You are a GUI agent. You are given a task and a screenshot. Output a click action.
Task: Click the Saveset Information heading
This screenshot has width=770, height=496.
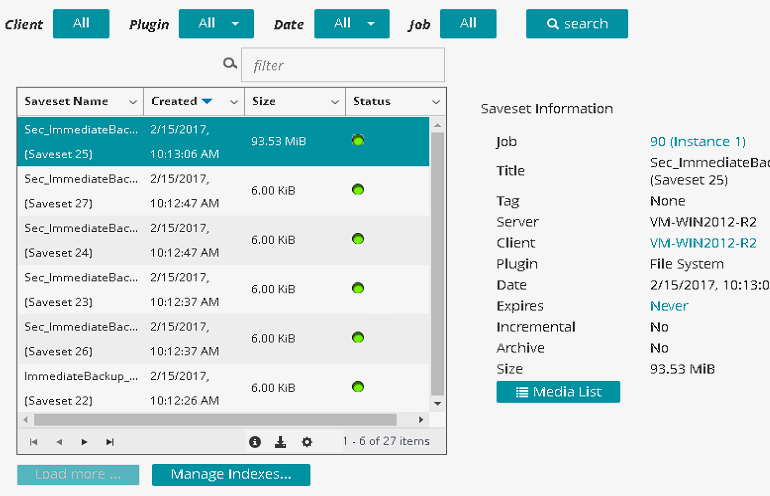(x=547, y=109)
